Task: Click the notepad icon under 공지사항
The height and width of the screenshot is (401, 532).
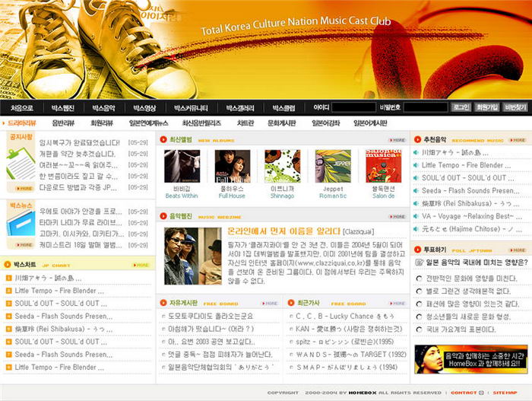Action: point(20,164)
